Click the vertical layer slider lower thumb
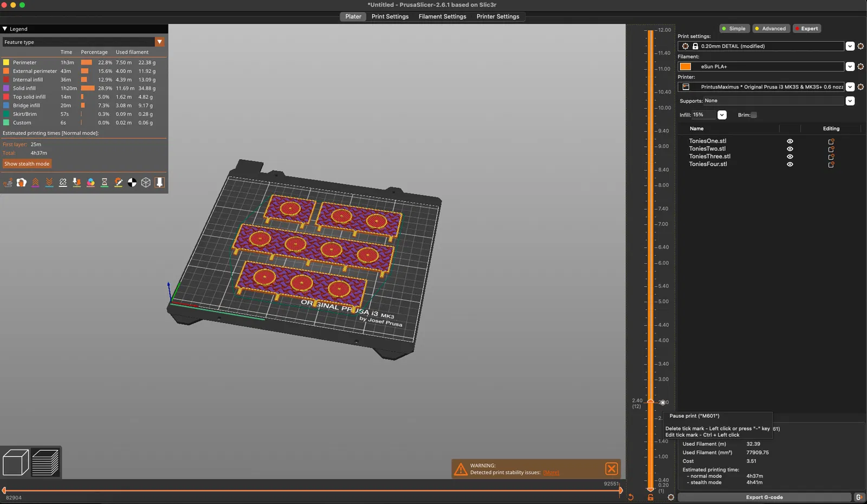Screen dimensions: 867x504 pyautogui.click(x=651, y=489)
